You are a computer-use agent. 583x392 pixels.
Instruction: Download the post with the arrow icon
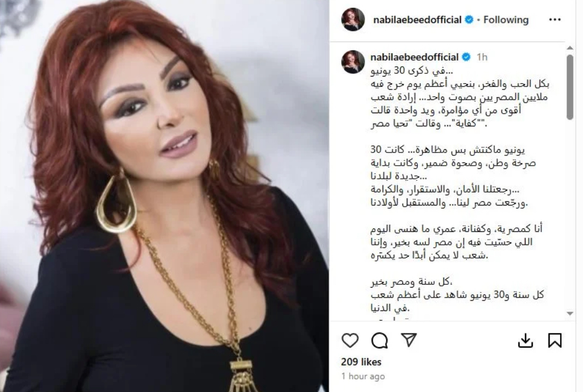tap(525, 340)
